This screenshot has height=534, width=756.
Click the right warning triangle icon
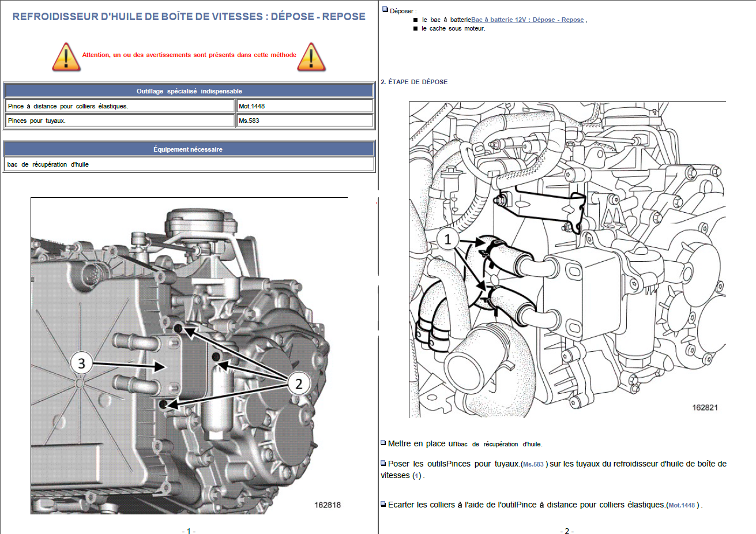[311, 57]
